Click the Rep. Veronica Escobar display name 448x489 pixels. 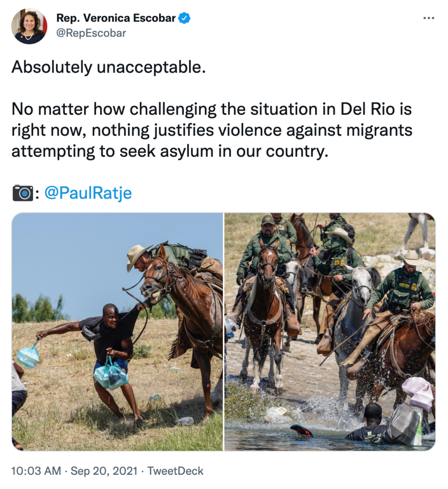coord(116,18)
